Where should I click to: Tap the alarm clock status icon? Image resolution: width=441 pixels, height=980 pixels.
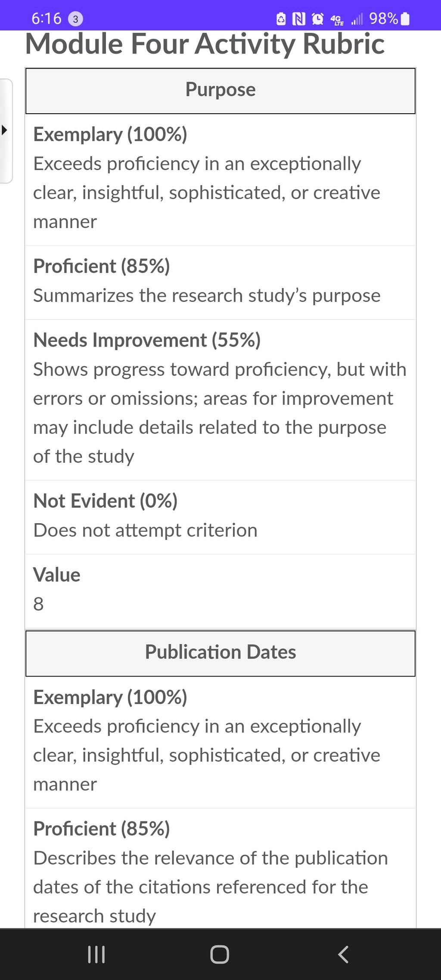[x=318, y=19]
